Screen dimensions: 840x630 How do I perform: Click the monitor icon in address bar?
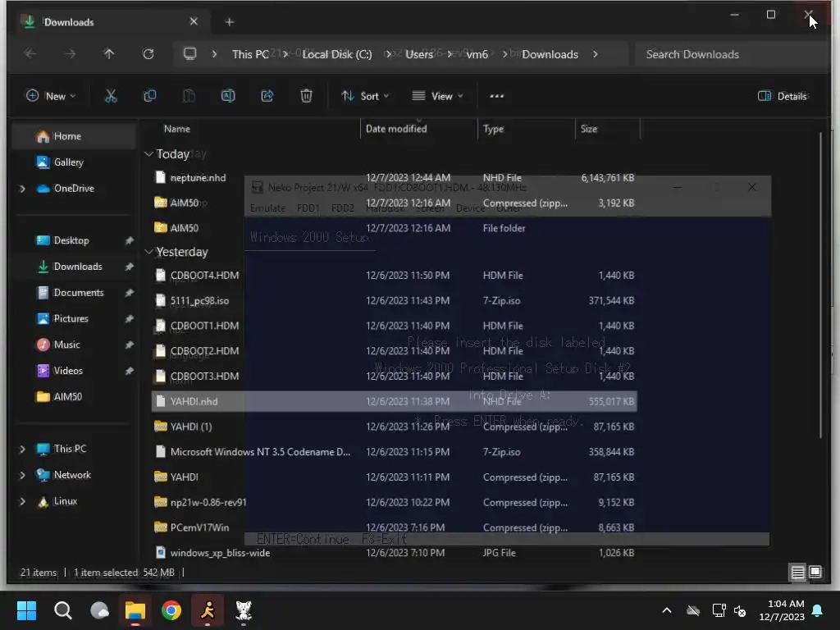point(190,53)
